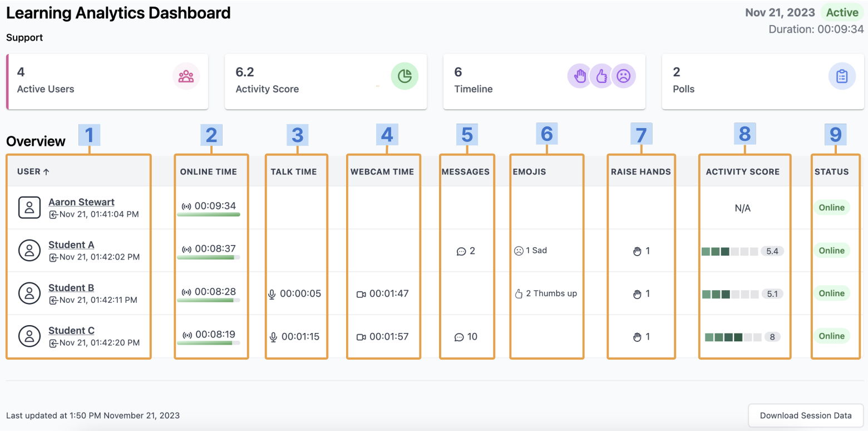Click Student C's microphone talk time icon

coord(273,337)
